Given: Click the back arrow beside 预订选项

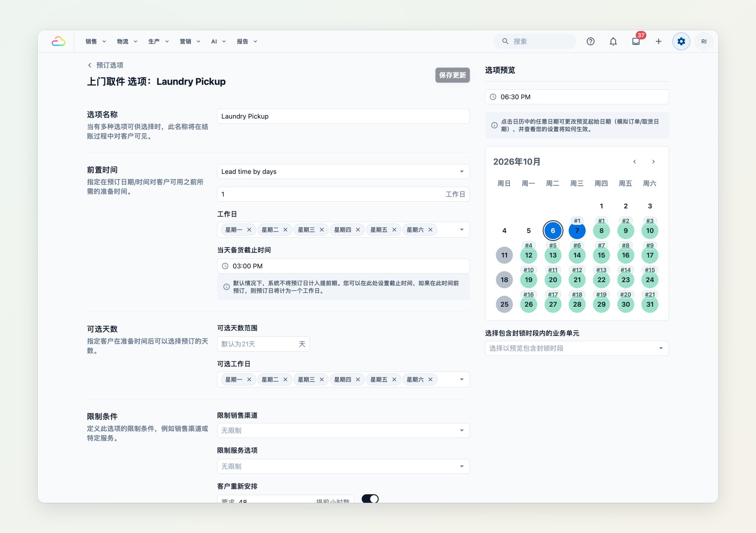Looking at the screenshot, I should 90,65.
